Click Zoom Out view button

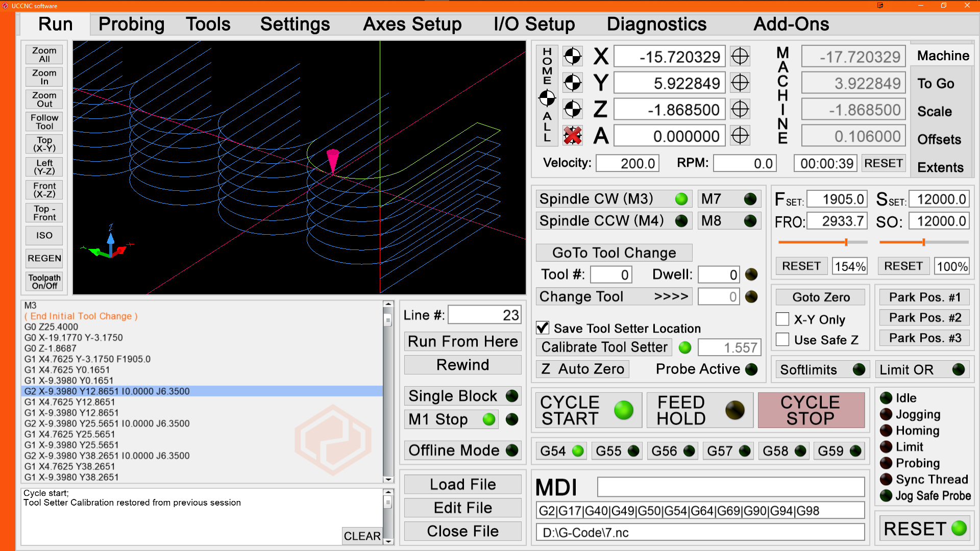coord(44,99)
